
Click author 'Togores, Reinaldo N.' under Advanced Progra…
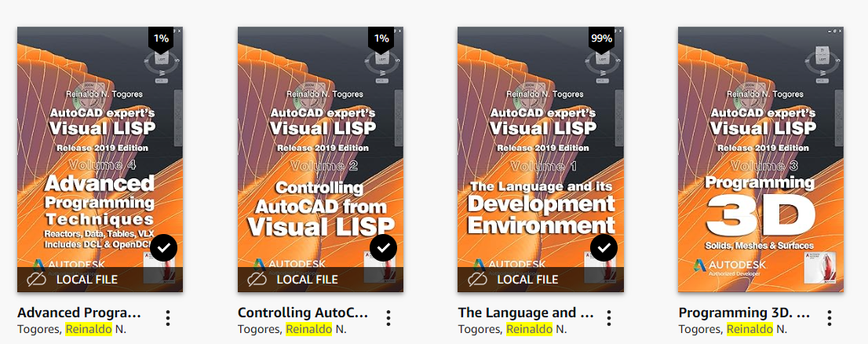pyautogui.click(x=72, y=330)
